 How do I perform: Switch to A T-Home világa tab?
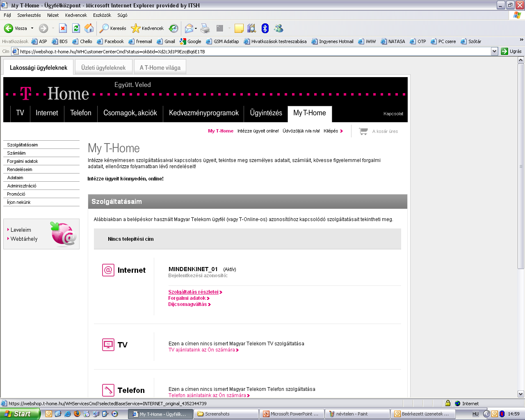[160, 68]
